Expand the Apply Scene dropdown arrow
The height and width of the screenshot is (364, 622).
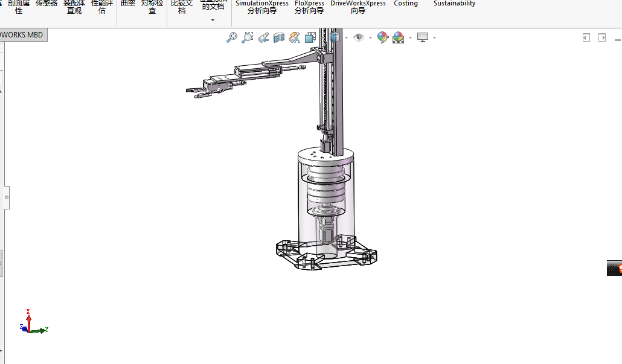pyautogui.click(x=410, y=38)
